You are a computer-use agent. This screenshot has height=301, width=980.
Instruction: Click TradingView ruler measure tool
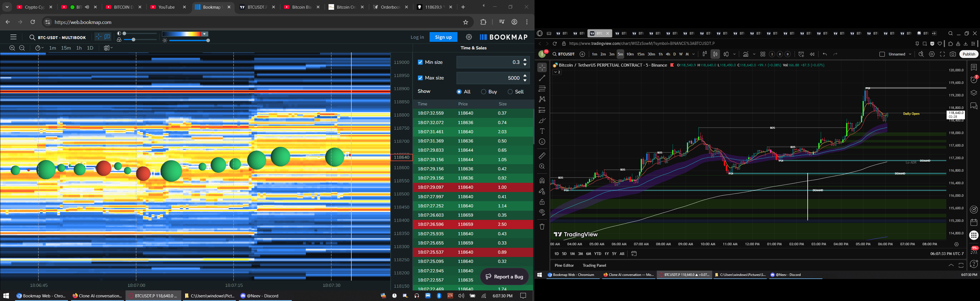tap(542, 156)
